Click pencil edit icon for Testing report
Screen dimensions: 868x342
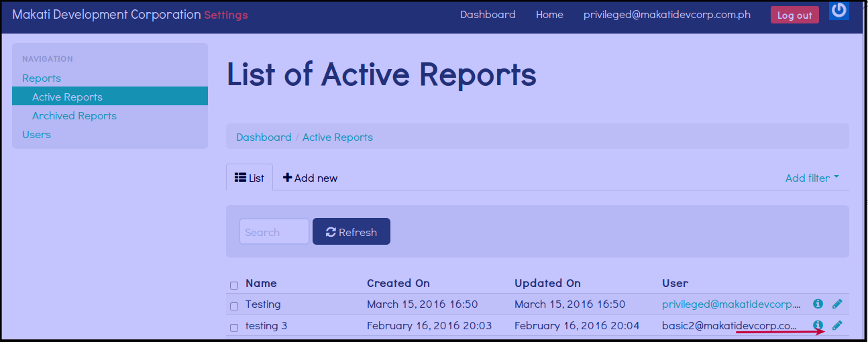click(837, 304)
